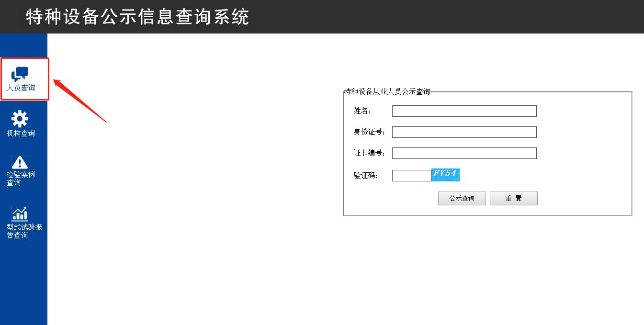644x325 pixels.
Task: Click the system title 特种设备公示信息查询系统
Action: [138, 16]
